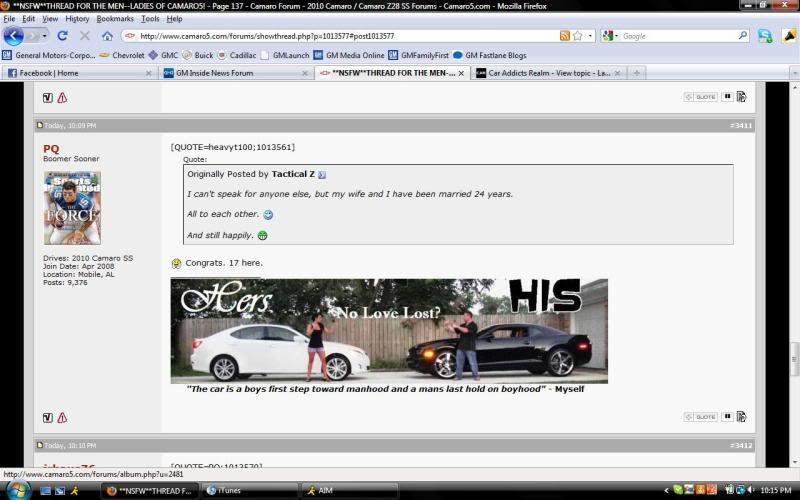Open the History menu

(x=77, y=19)
